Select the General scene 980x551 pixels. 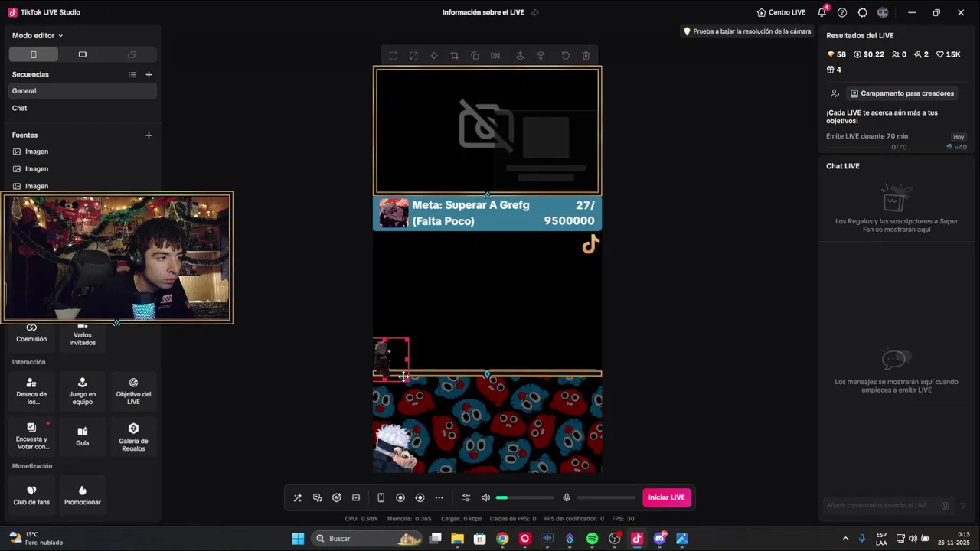83,90
